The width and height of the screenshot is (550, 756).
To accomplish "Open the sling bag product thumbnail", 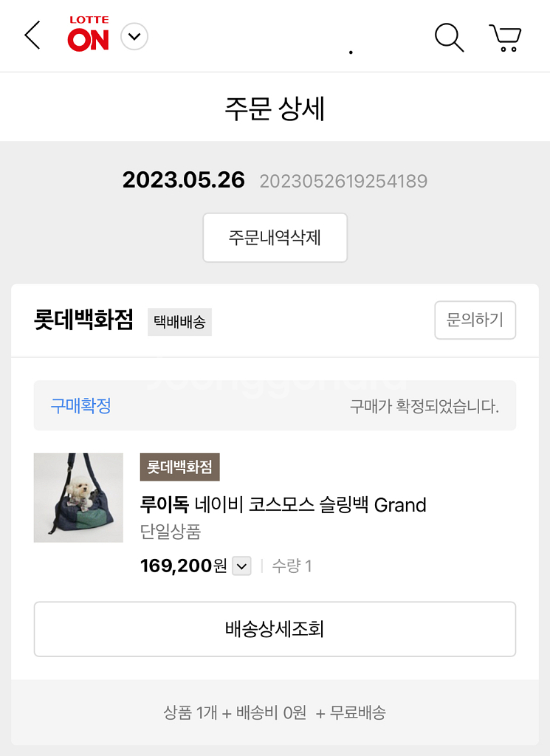I will click(x=78, y=498).
